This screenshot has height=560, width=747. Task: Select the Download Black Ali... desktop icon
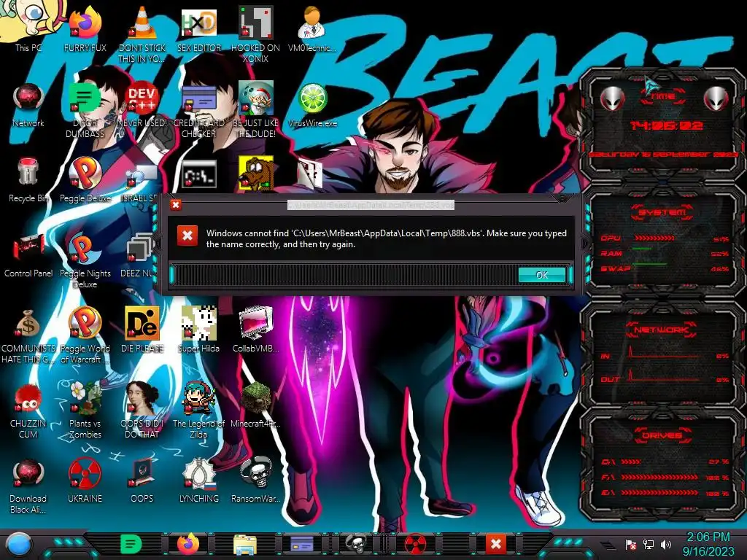point(28,486)
